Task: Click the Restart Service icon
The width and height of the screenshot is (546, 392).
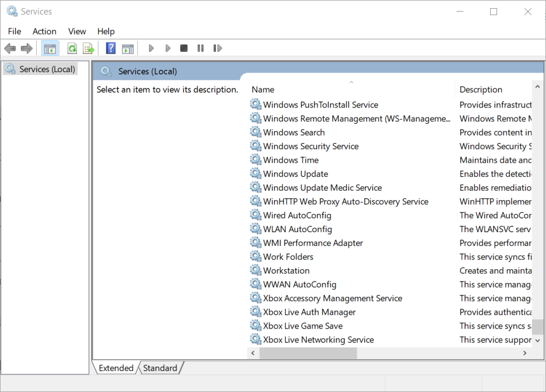Action: 217,48
